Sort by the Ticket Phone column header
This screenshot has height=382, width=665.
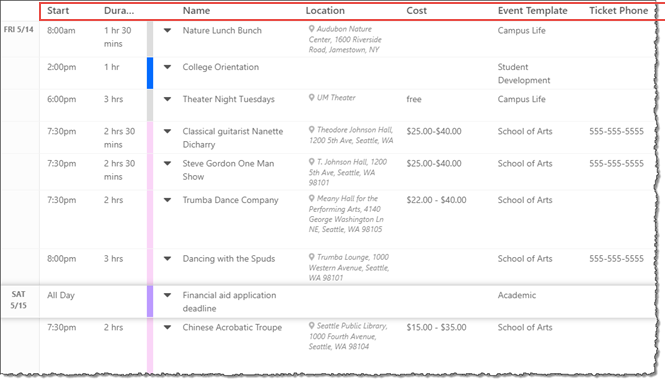coord(619,11)
